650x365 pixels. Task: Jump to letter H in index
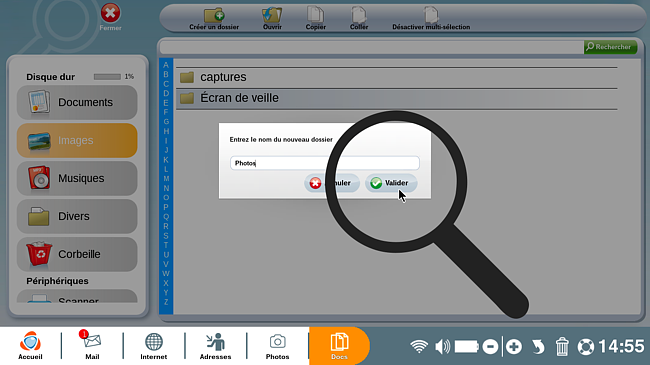(x=166, y=131)
